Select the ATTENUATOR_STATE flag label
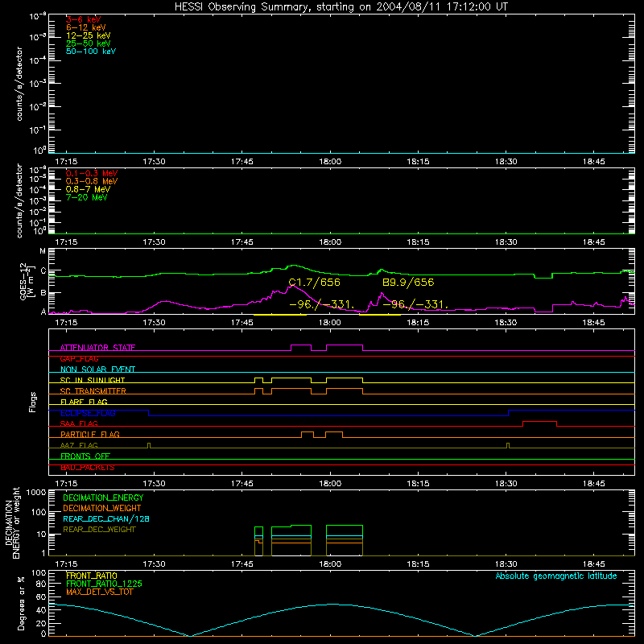This screenshot has height=644, width=644. [x=97, y=348]
